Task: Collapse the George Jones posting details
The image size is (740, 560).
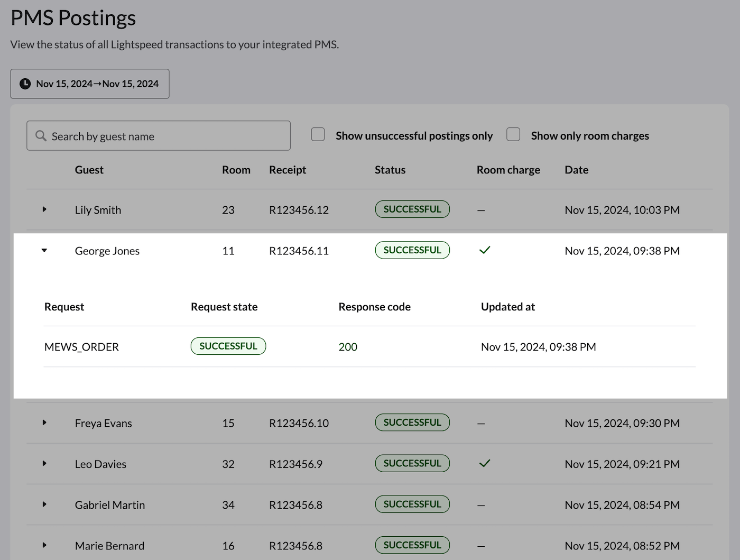Action: 44,251
